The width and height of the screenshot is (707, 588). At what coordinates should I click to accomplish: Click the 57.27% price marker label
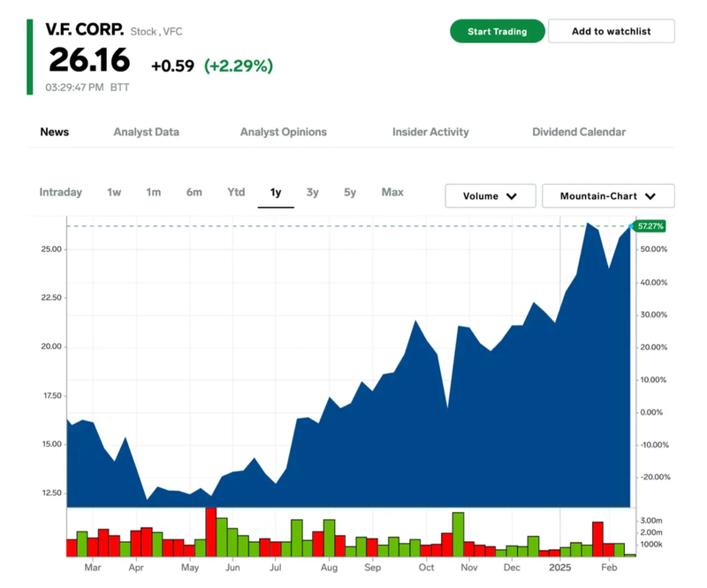click(x=650, y=226)
